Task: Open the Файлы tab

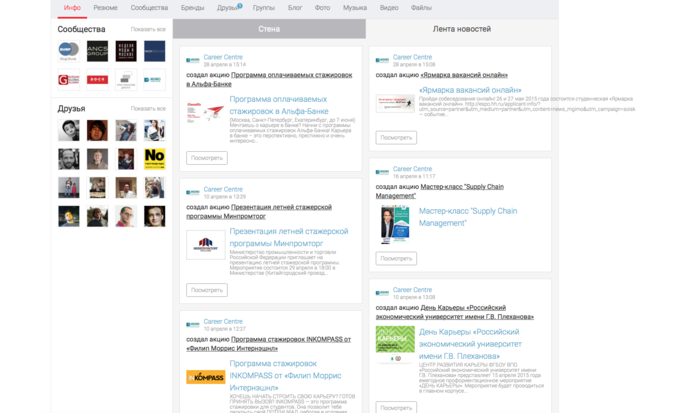Action: 421,8
